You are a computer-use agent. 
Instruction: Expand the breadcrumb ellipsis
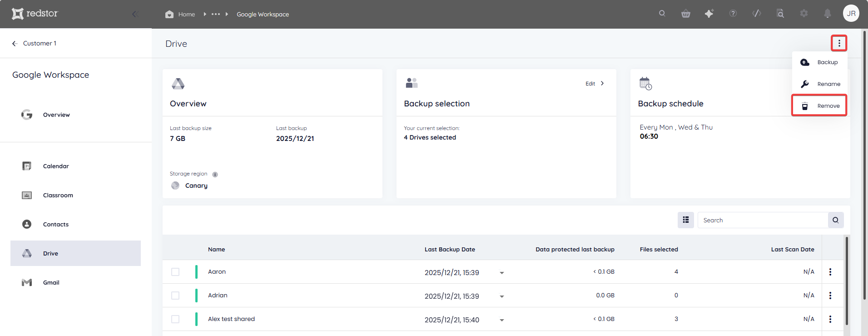(x=216, y=14)
